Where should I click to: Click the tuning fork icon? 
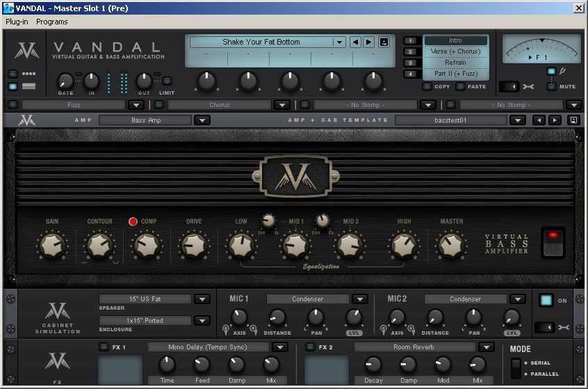pyautogui.click(x=562, y=70)
